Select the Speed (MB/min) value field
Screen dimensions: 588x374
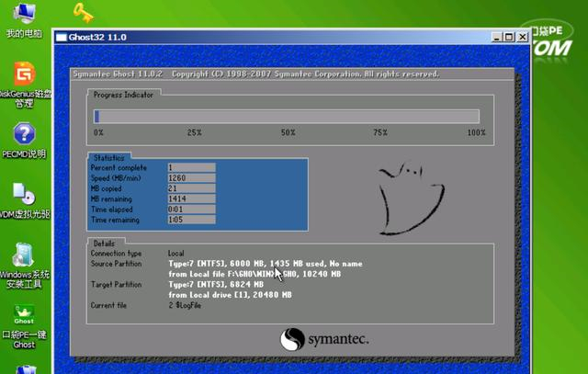coord(190,177)
